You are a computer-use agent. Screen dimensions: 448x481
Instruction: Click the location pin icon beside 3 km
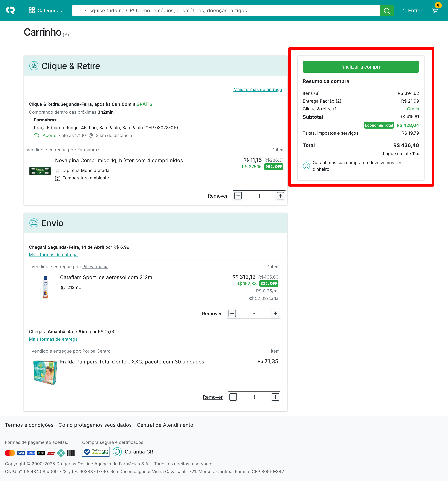tap(91, 136)
